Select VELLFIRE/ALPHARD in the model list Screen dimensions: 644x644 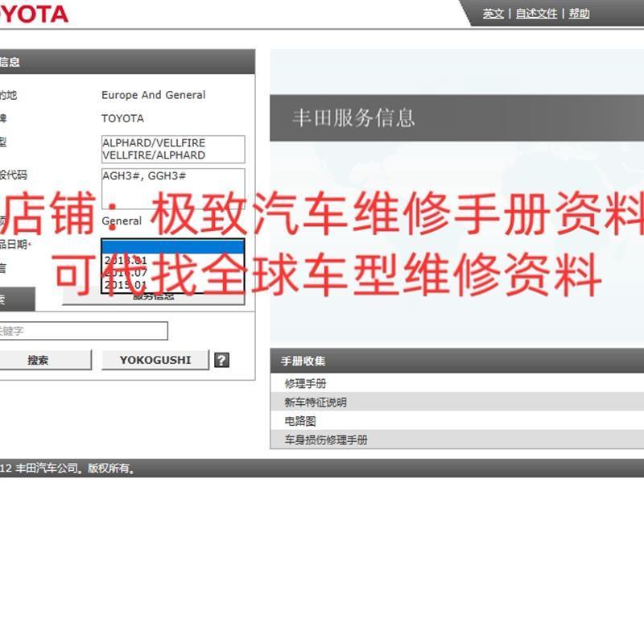point(154,155)
